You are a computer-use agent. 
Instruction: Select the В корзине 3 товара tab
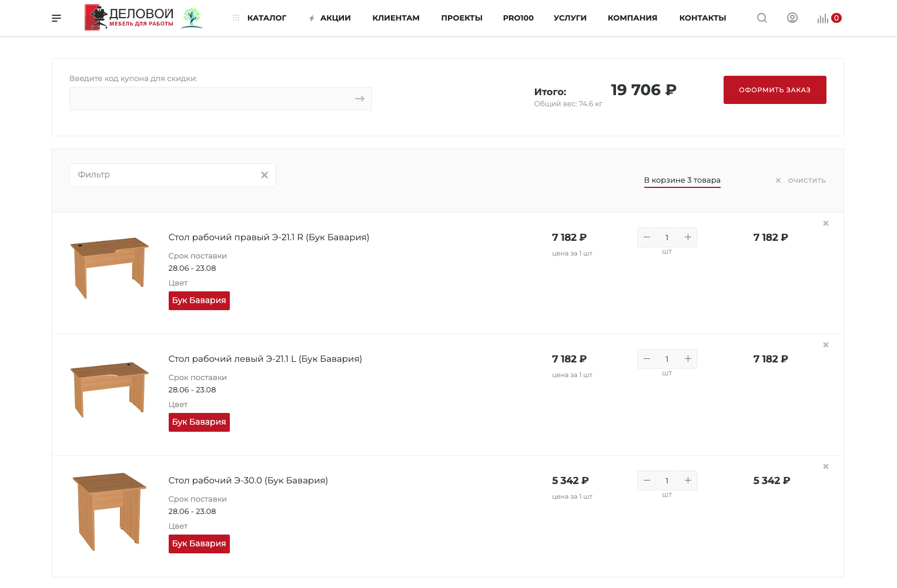[x=682, y=180]
